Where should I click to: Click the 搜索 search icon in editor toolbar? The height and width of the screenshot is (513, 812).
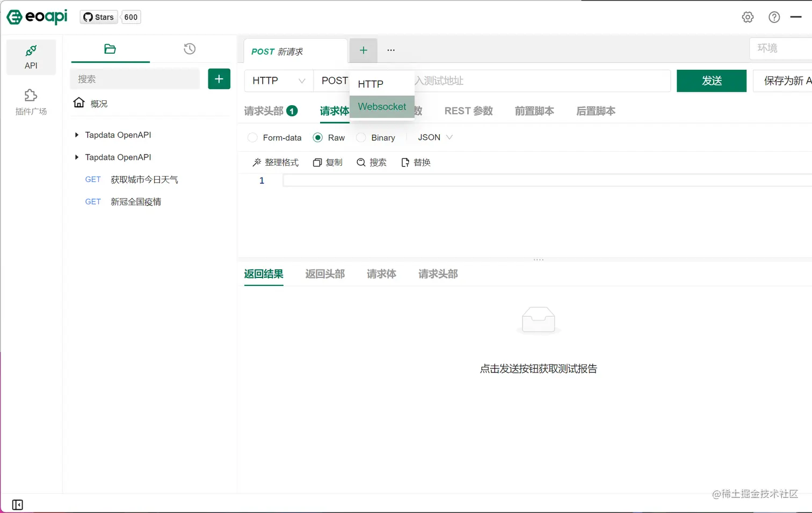pos(361,162)
